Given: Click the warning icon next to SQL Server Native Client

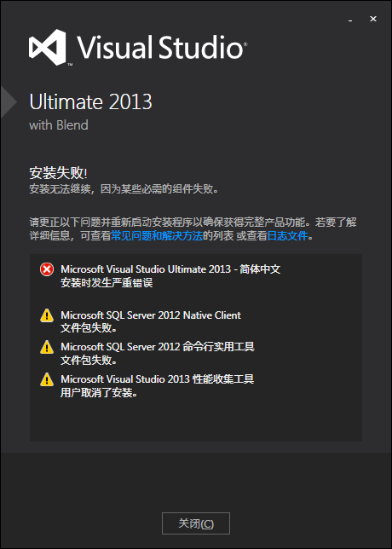Looking at the screenshot, I should 47,315.
